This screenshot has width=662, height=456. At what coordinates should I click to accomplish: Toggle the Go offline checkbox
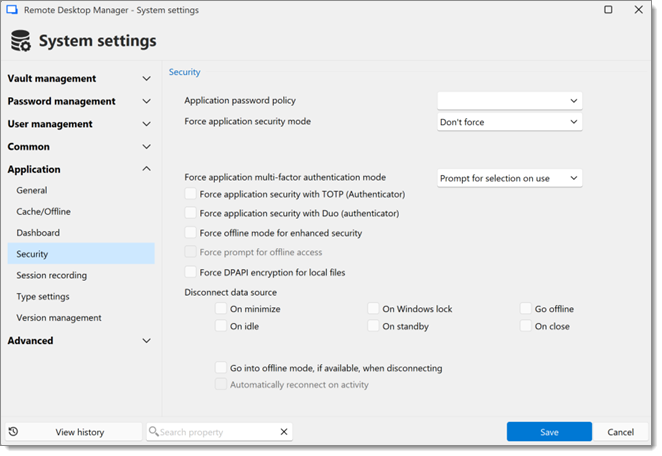coord(526,309)
